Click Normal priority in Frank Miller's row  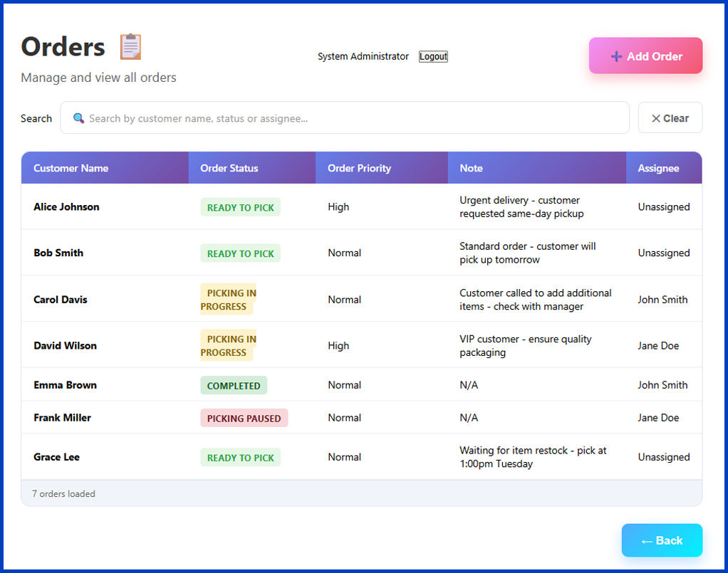point(344,418)
